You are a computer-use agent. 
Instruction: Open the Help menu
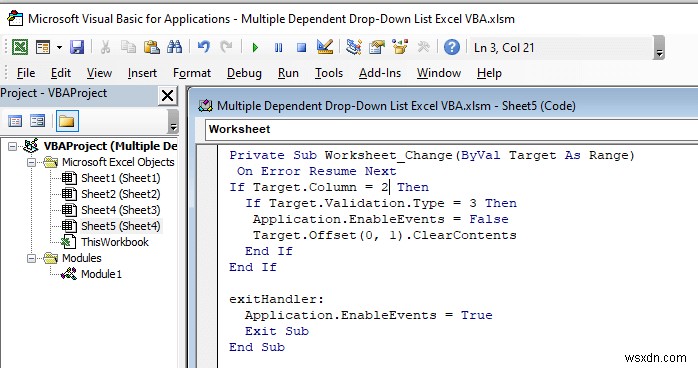[489, 73]
